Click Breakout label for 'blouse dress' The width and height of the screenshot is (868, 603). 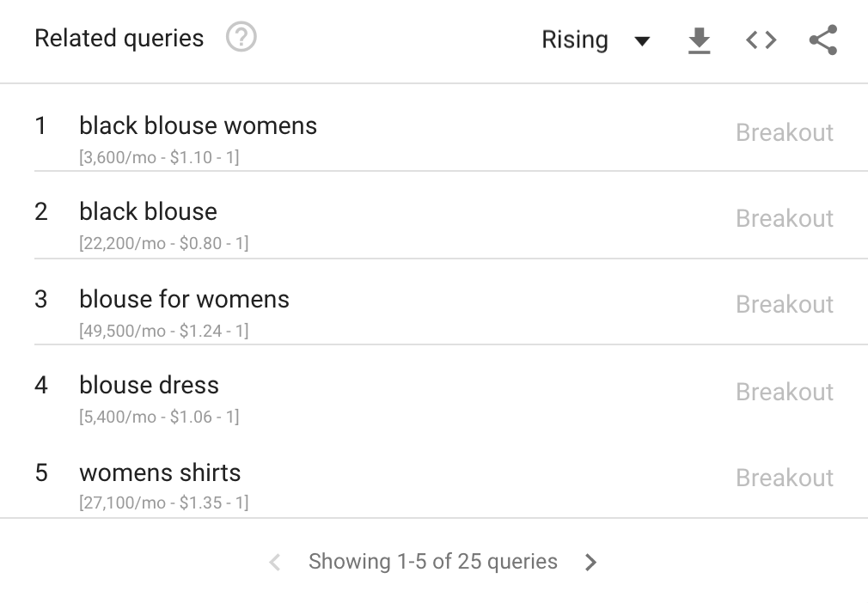785,392
